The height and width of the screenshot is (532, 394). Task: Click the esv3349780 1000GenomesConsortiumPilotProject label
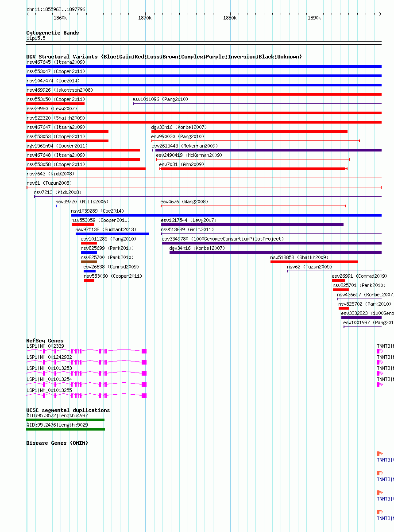click(223, 239)
